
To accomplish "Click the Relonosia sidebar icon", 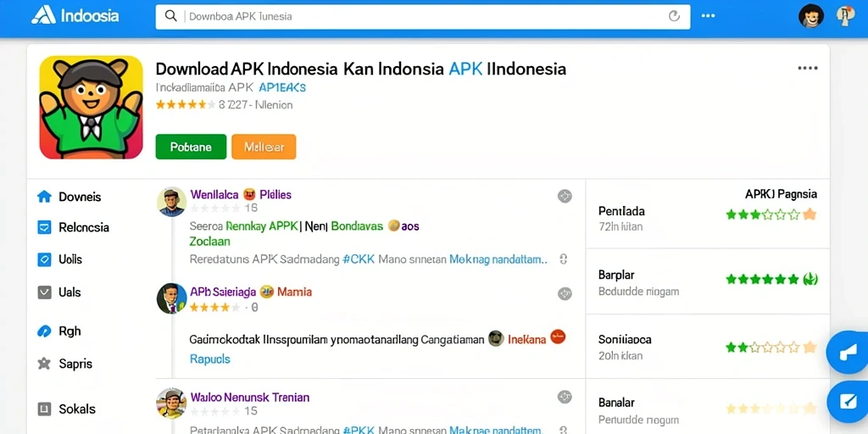I will 44,227.
